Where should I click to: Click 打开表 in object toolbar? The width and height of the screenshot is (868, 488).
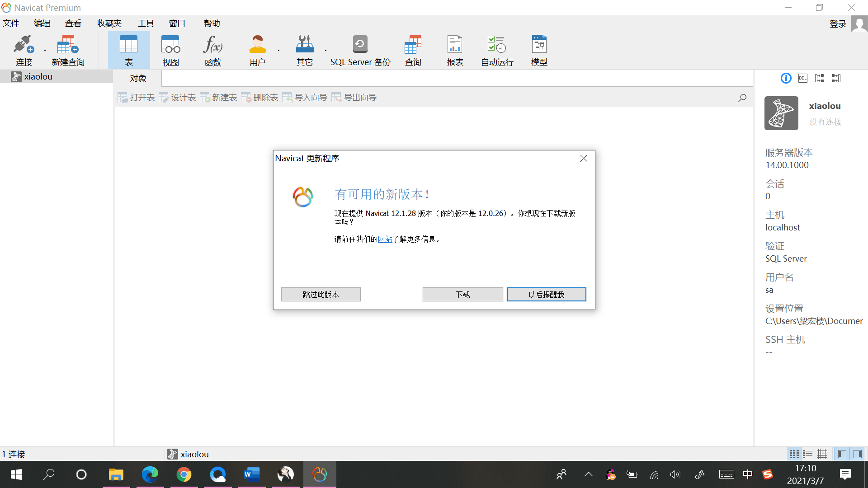(136, 98)
